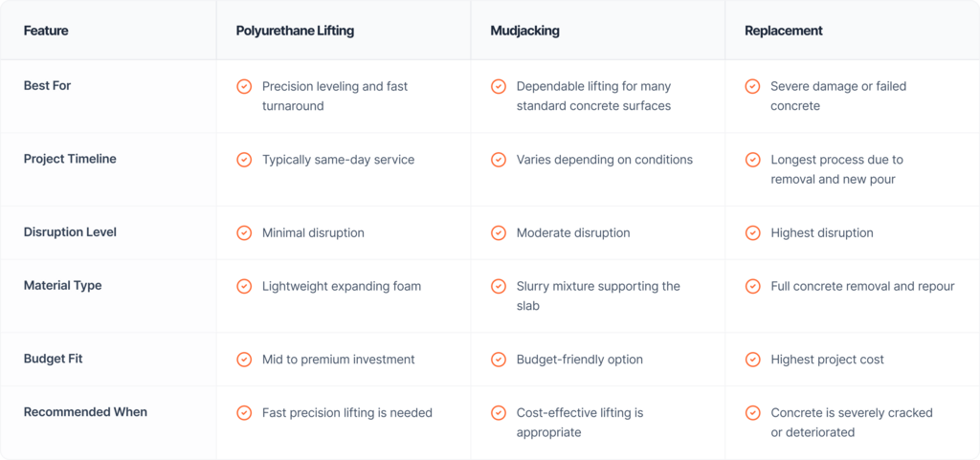This screenshot has height=460, width=980.
Task: Click check icon next to Highest disruption
Action: [x=753, y=232]
